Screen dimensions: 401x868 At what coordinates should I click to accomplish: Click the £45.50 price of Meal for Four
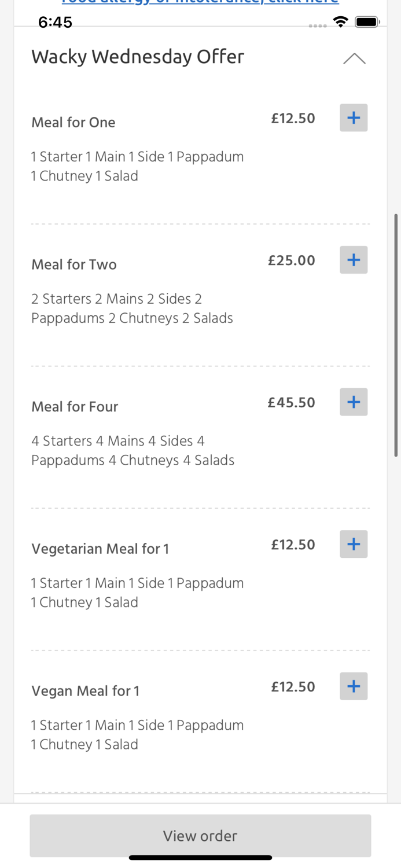(x=292, y=402)
